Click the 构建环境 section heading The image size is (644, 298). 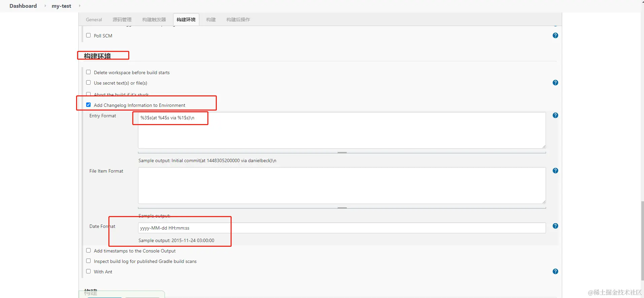pyautogui.click(x=97, y=56)
